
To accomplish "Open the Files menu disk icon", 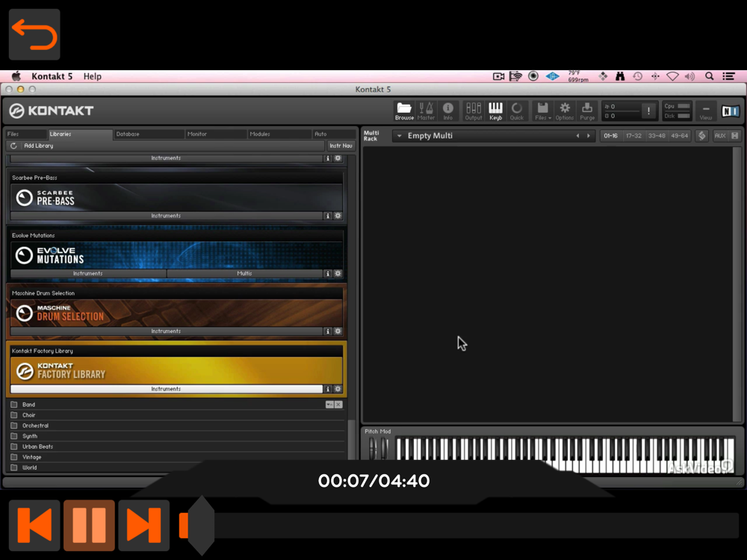I will click(x=542, y=111).
